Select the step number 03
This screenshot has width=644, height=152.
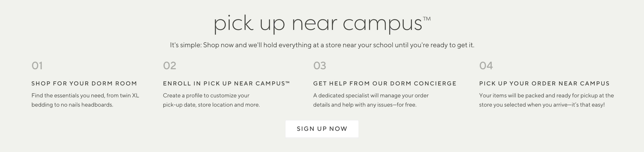320,66
